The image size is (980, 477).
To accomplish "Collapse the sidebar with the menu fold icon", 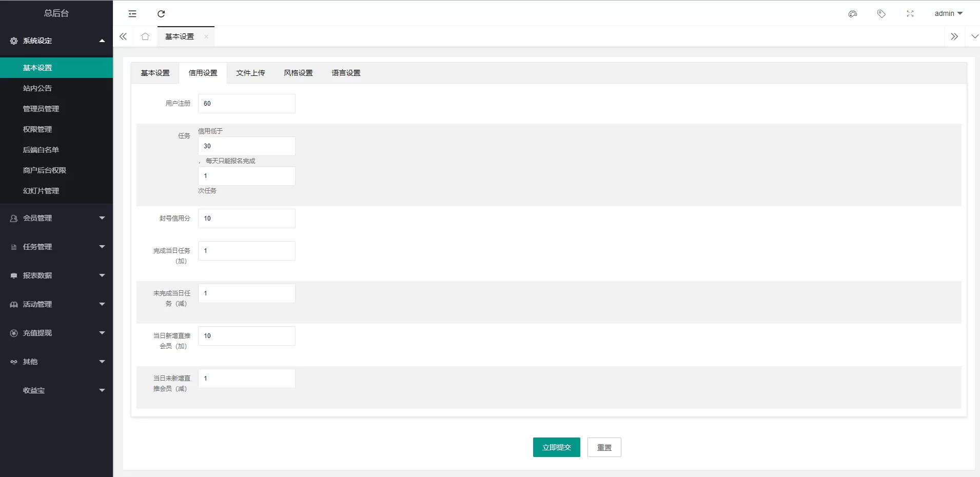I will pos(132,14).
